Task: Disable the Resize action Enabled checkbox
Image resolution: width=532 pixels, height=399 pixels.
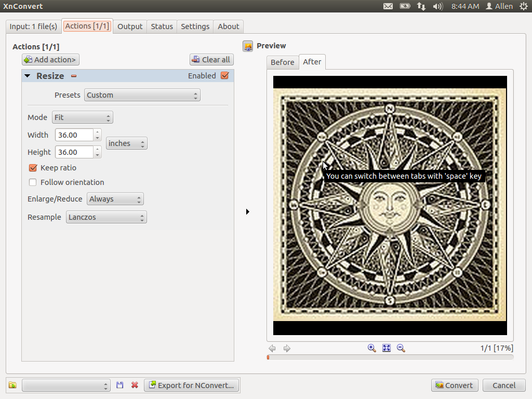Action: click(x=224, y=76)
